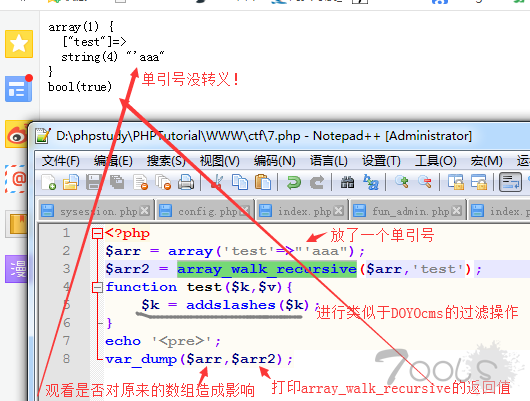Close the sysession.php tab

pos(145,211)
